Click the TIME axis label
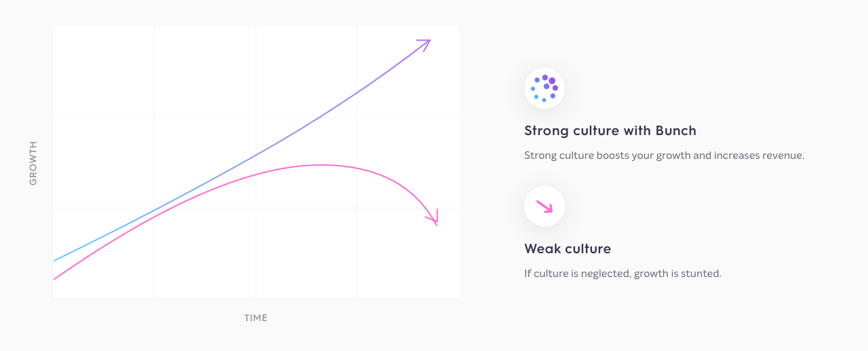Image resolution: width=868 pixels, height=351 pixels. click(x=256, y=318)
